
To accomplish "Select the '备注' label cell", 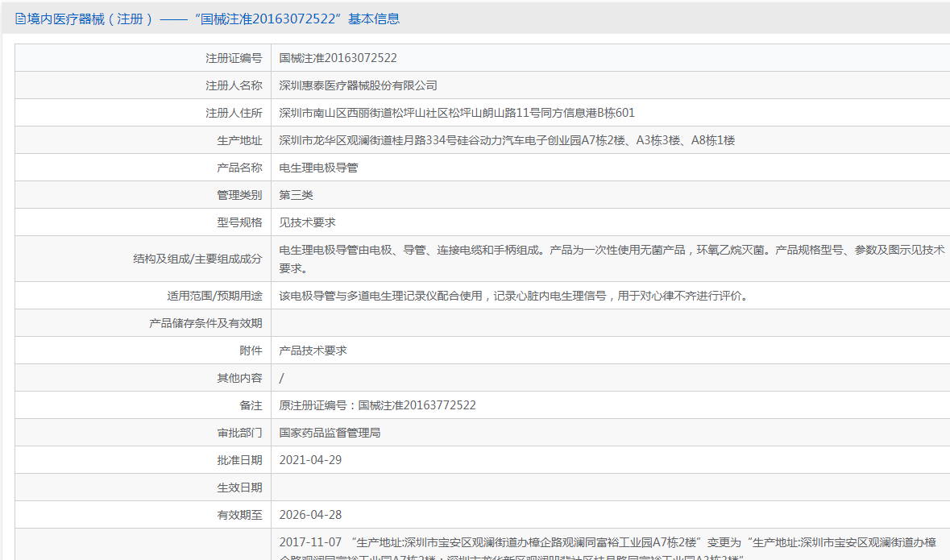I will pos(143,405).
